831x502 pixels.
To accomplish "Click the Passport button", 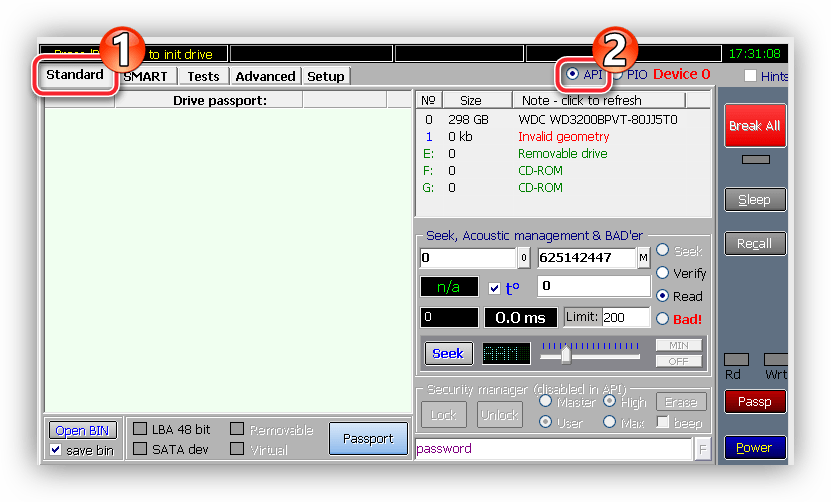I will (368, 438).
